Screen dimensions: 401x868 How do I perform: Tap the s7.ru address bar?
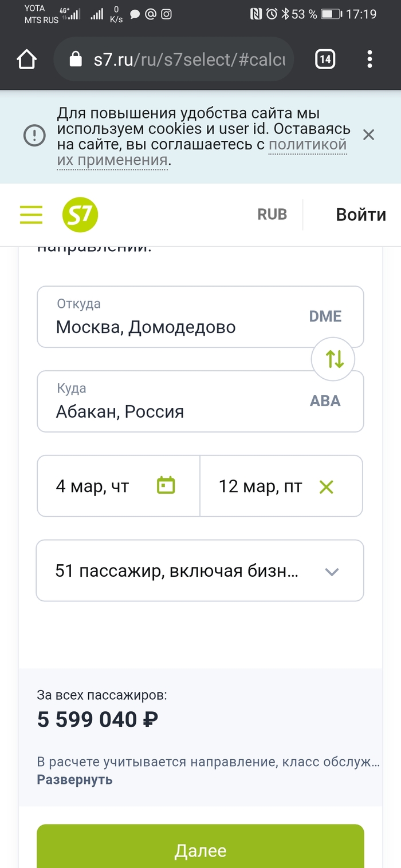[189, 60]
